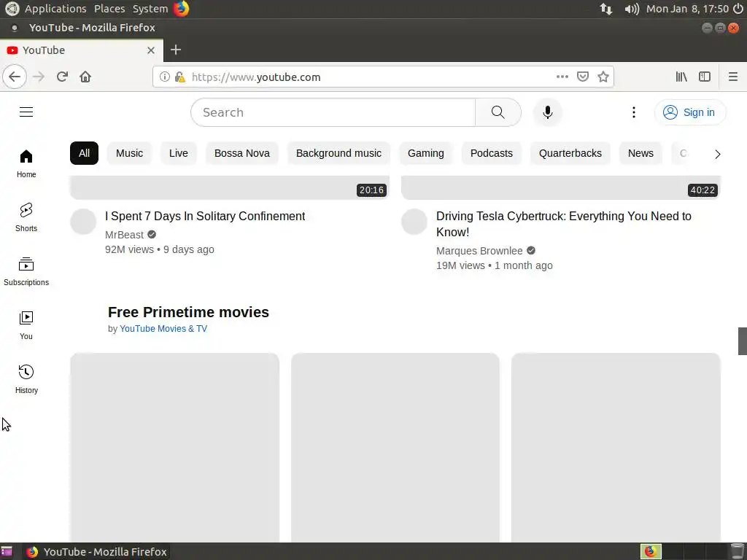Image resolution: width=747 pixels, height=560 pixels.
Task: Click the browser forward arrow
Action: pos(39,77)
